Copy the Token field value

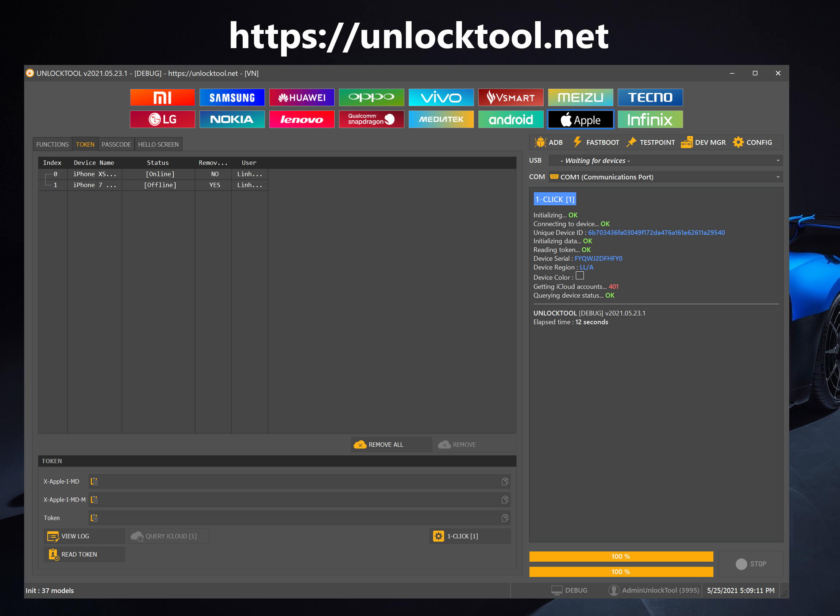coord(505,518)
